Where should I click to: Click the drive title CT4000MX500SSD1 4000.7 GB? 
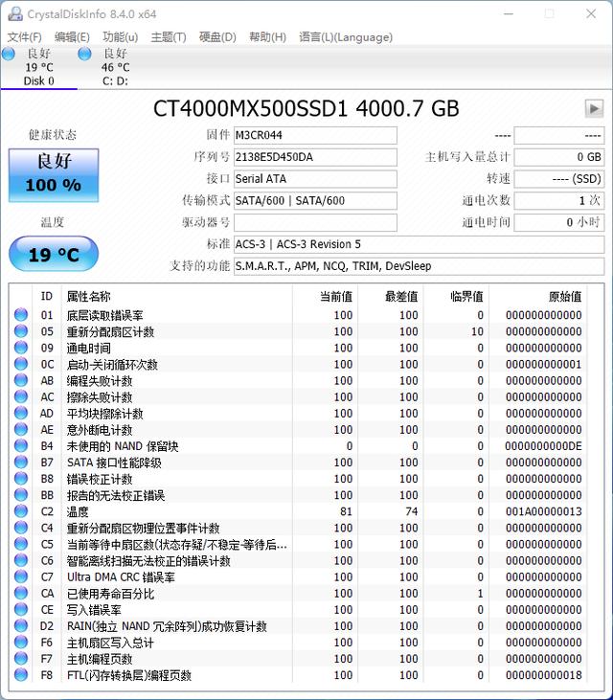(x=306, y=108)
